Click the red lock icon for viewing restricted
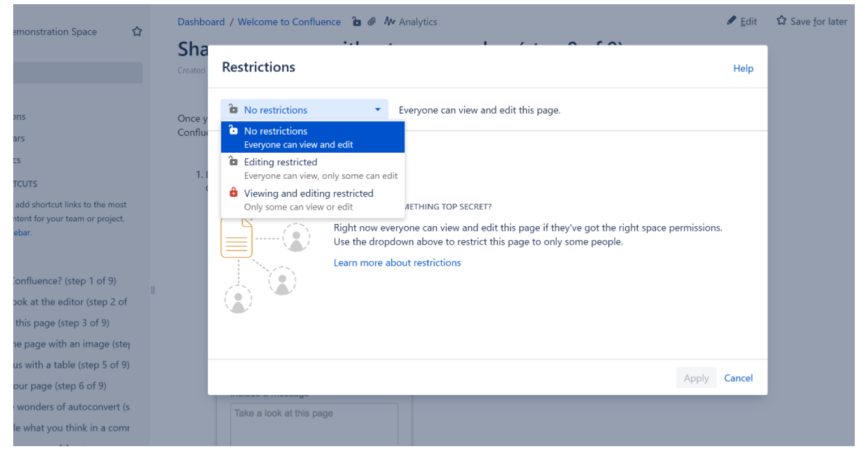The width and height of the screenshot is (868, 463). pyautogui.click(x=233, y=193)
